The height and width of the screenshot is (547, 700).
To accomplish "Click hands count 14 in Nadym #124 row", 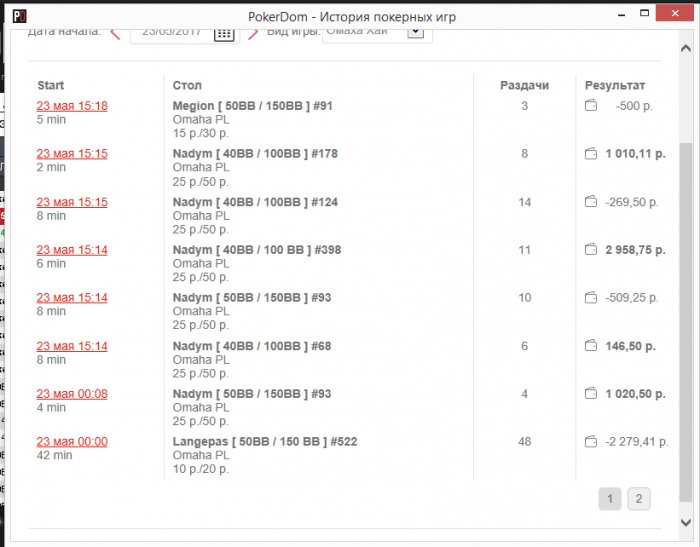I will [525, 202].
